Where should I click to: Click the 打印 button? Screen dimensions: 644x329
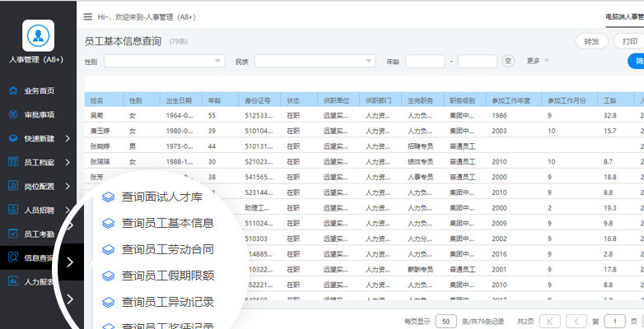point(630,41)
